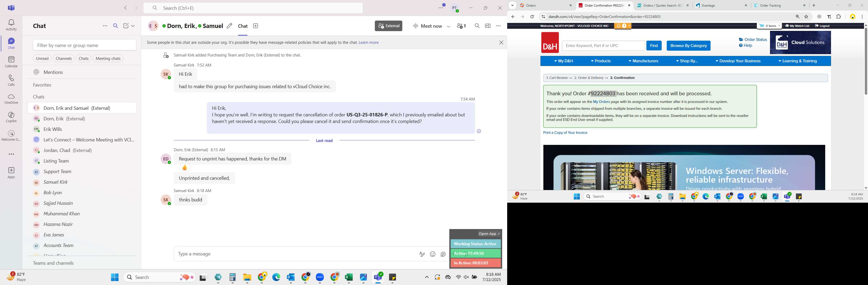Expand Meet now options dropdown

449,26
